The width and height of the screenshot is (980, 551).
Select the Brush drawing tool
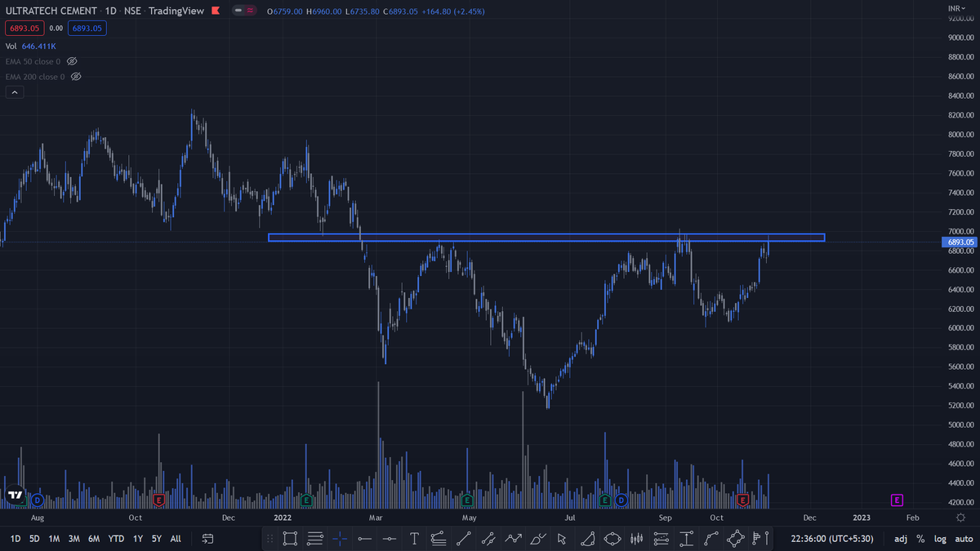click(x=537, y=538)
